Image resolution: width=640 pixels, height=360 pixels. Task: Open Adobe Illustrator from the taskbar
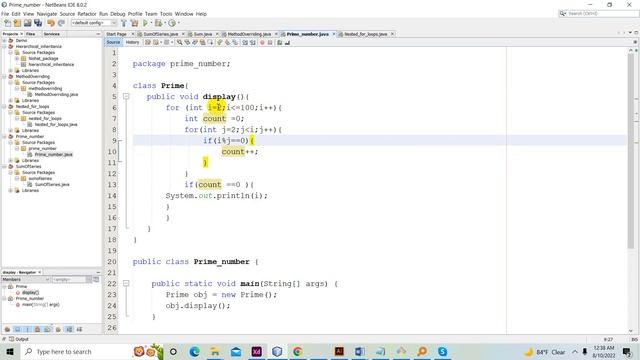point(339,351)
